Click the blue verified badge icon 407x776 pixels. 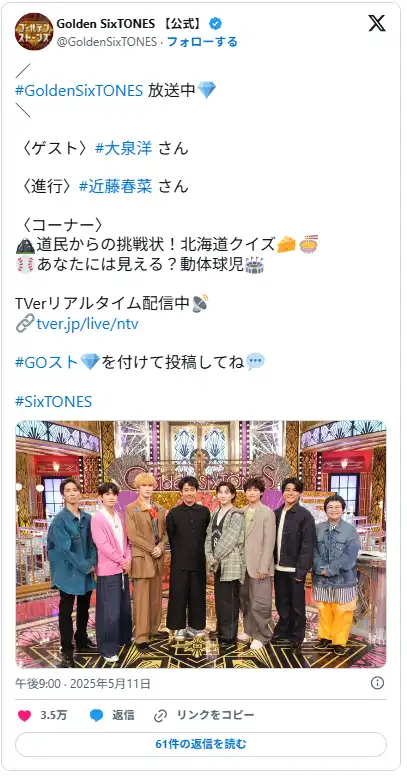215,23
